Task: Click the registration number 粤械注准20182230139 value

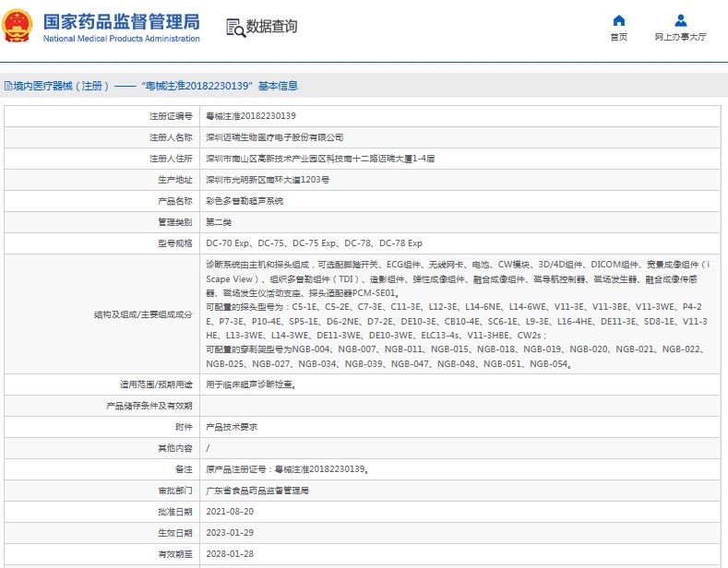Action: click(250, 116)
